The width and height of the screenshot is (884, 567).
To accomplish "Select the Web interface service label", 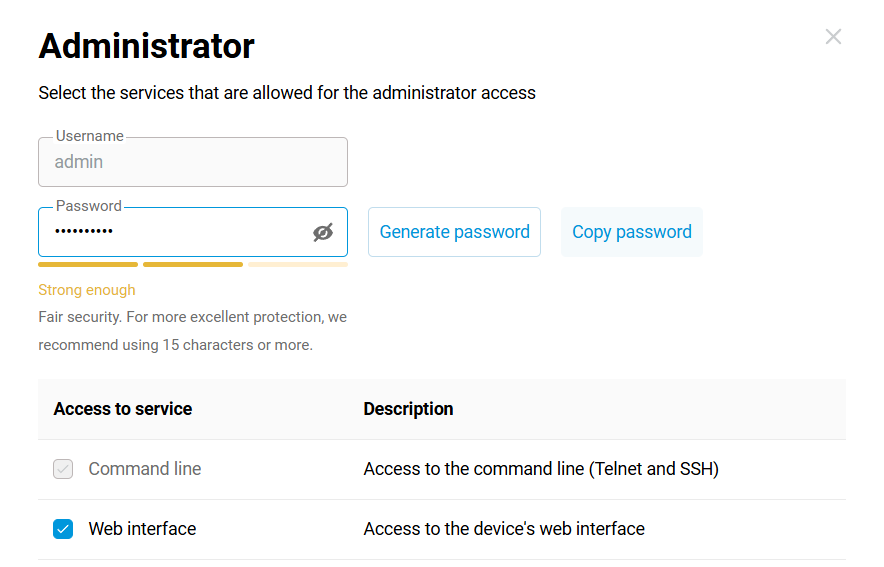I will [142, 529].
